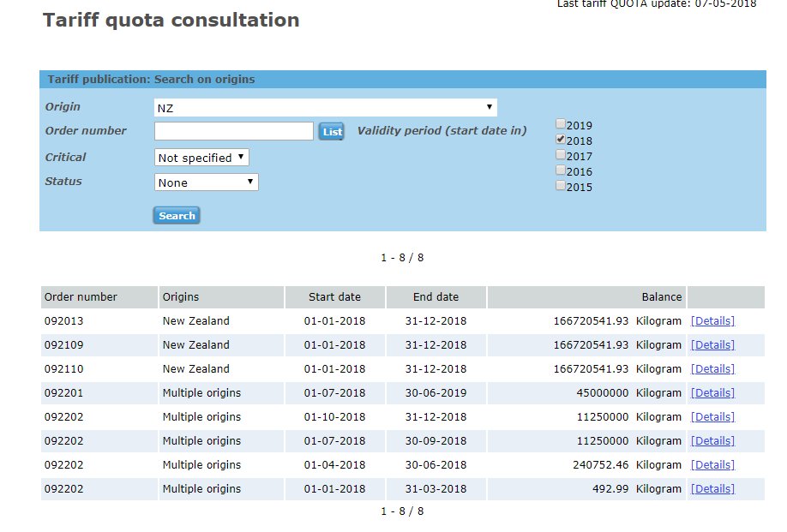Open Details for order 092201
The image size is (787, 532).
point(712,393)
